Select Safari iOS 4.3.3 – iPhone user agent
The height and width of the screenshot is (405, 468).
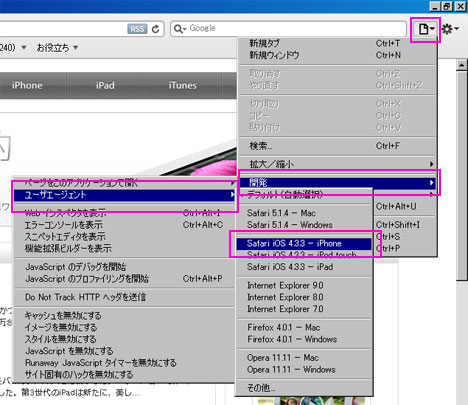point(304,244)
